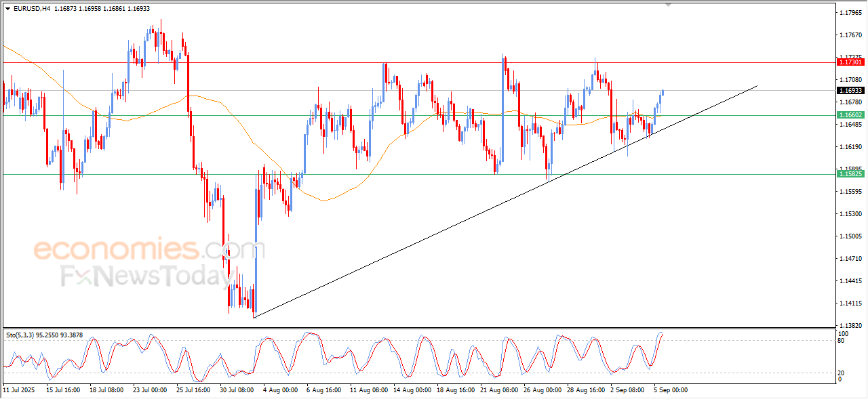The height and width of the screenshot is (399, 868).
Task: Click price axis value 1.14115
Action: pyautogui.click(x=850, y=303)
